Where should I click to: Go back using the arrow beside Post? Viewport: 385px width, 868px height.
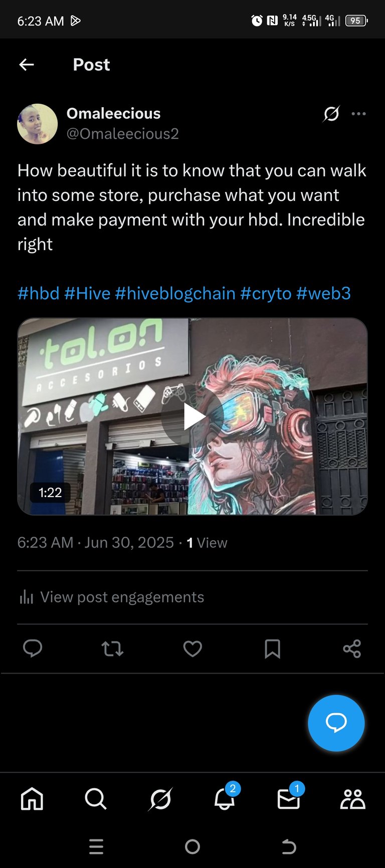click(27, 65)
